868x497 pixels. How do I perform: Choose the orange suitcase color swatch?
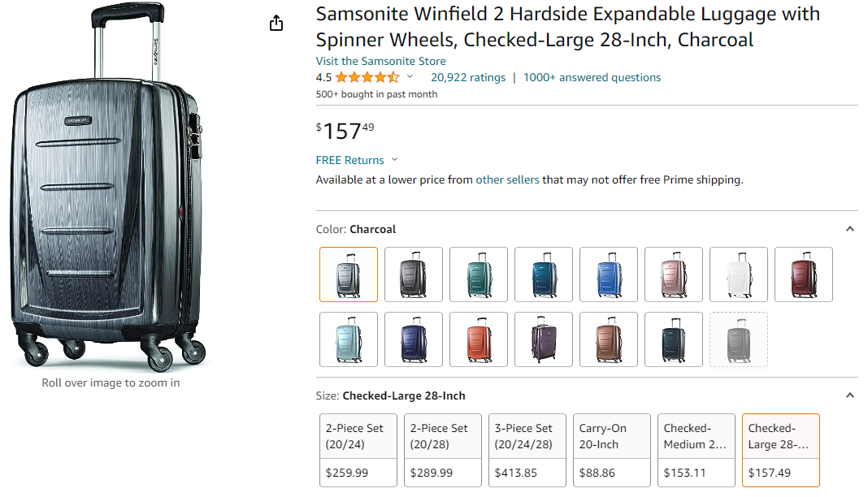(x=479, y=339)
